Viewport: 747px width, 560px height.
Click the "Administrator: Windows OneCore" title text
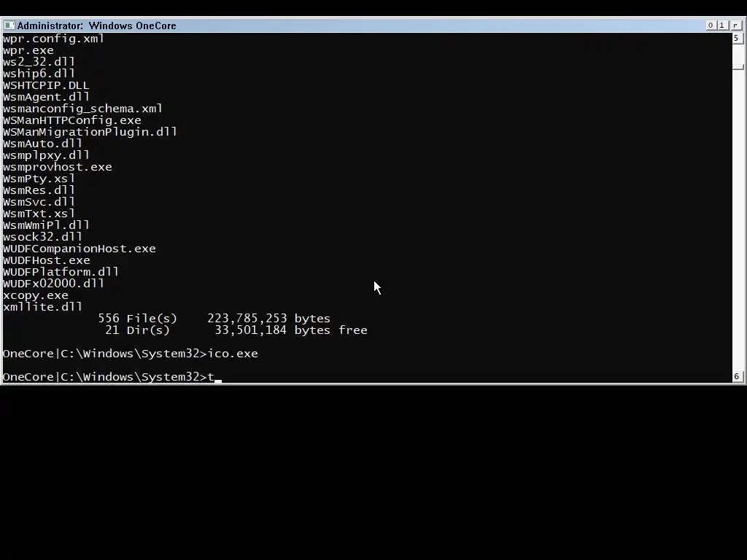(x=97, y=26)
